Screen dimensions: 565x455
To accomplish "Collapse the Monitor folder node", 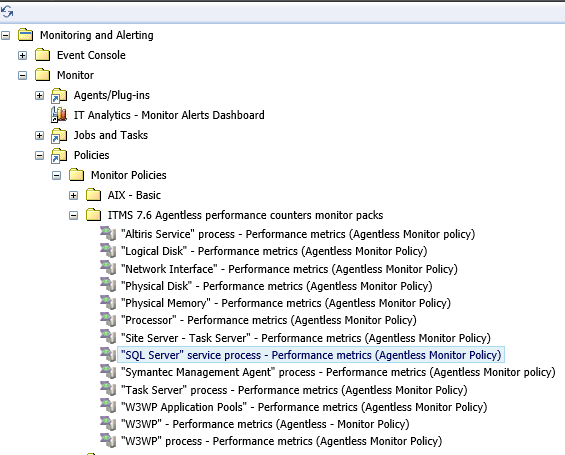I will pos(23,75).
